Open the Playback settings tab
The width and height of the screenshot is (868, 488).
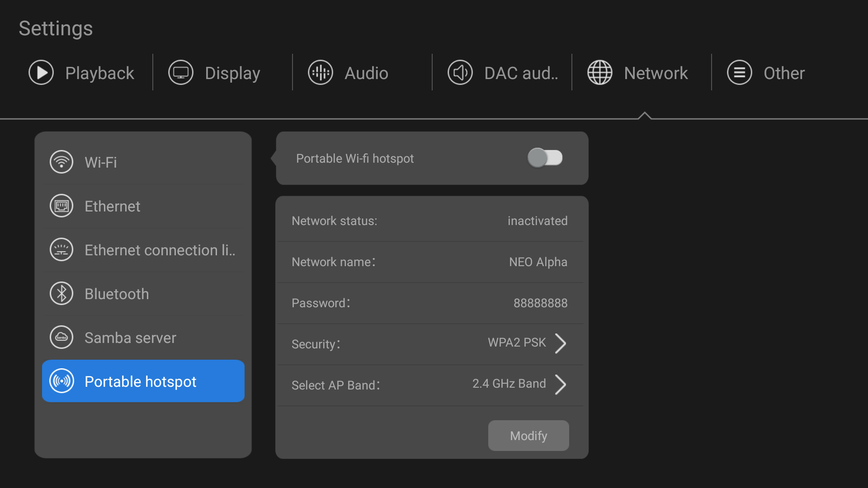[82, 73]
